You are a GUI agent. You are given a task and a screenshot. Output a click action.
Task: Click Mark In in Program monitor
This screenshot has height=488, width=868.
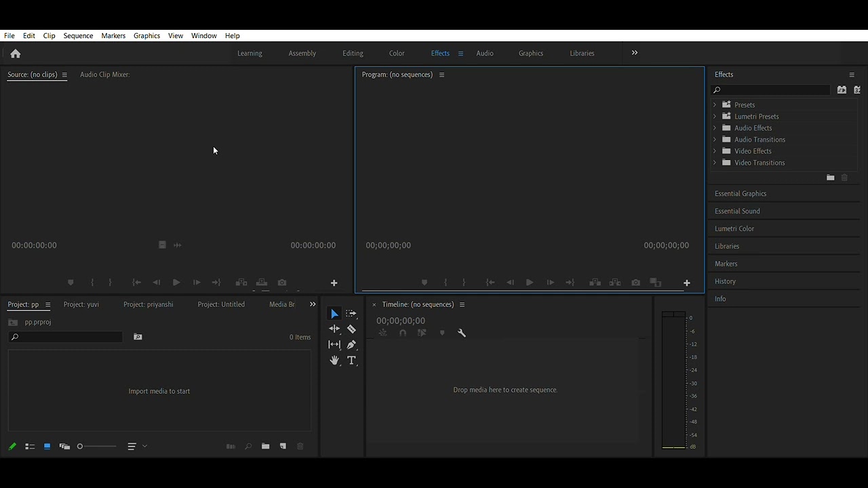[x=446, y=283]
